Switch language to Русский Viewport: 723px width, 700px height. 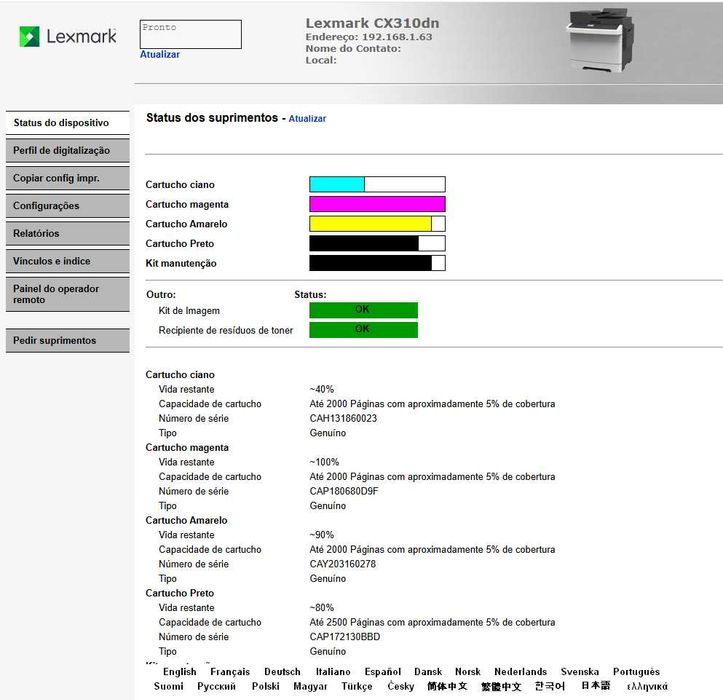pyautogui.click(x=216, y=686)
